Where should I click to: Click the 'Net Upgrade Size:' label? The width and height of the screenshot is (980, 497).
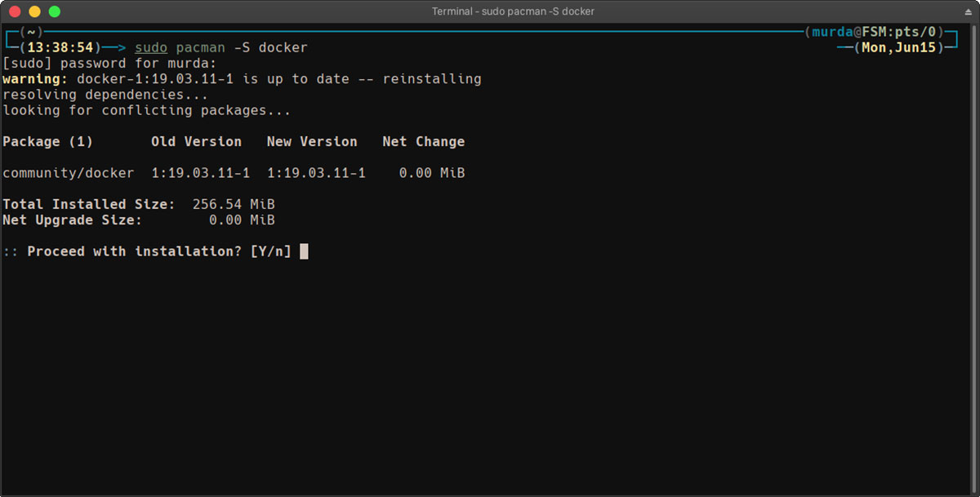(x=73, y=220)
